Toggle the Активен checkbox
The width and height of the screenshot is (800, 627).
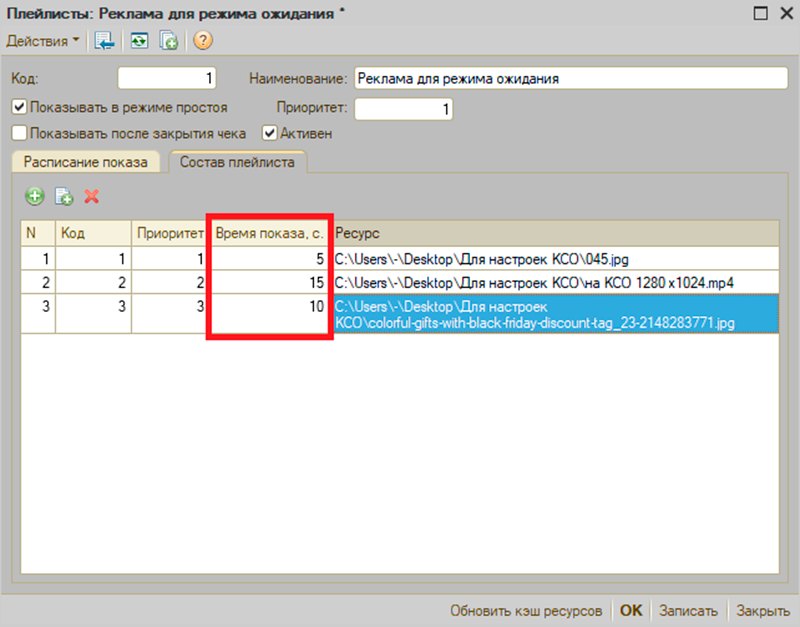269,133
